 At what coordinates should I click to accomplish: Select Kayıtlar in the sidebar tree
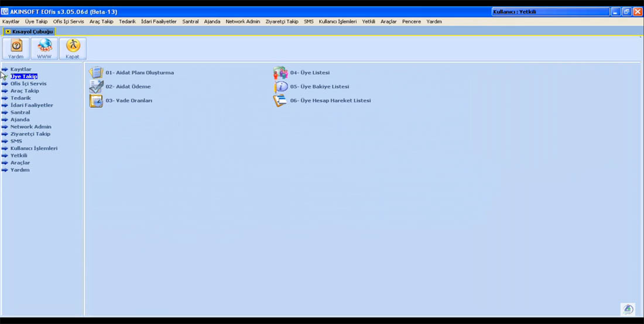coord(21,70)
